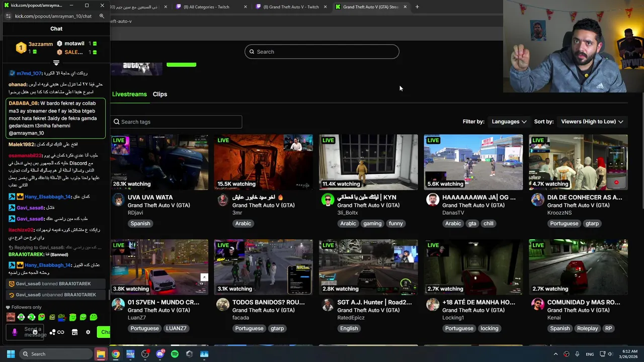Insert the last smiling green blob emote

pyautogui.click(x=94, y=317)
